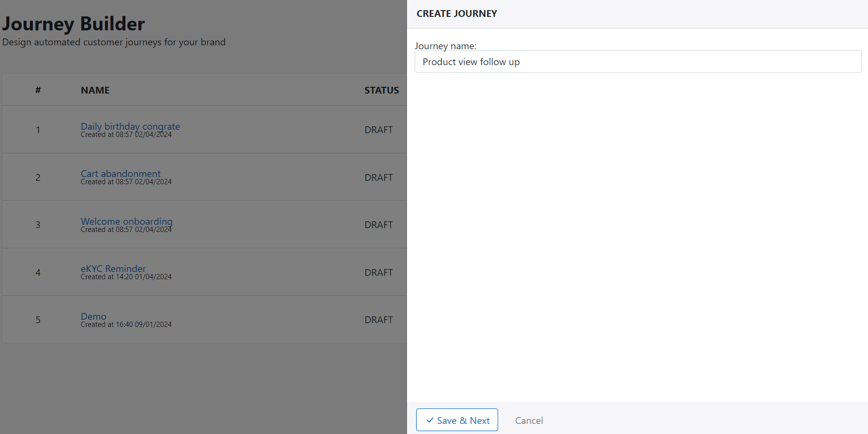Open the Cart abandonment journey
868x434 pixels.
click(121, 173)
